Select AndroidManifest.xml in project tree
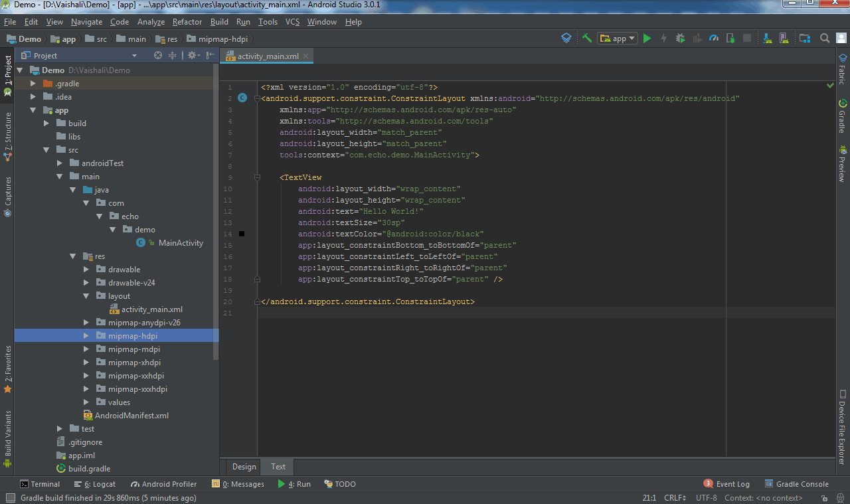This screenshot has width=850, height=504. [x=131, y=416]
